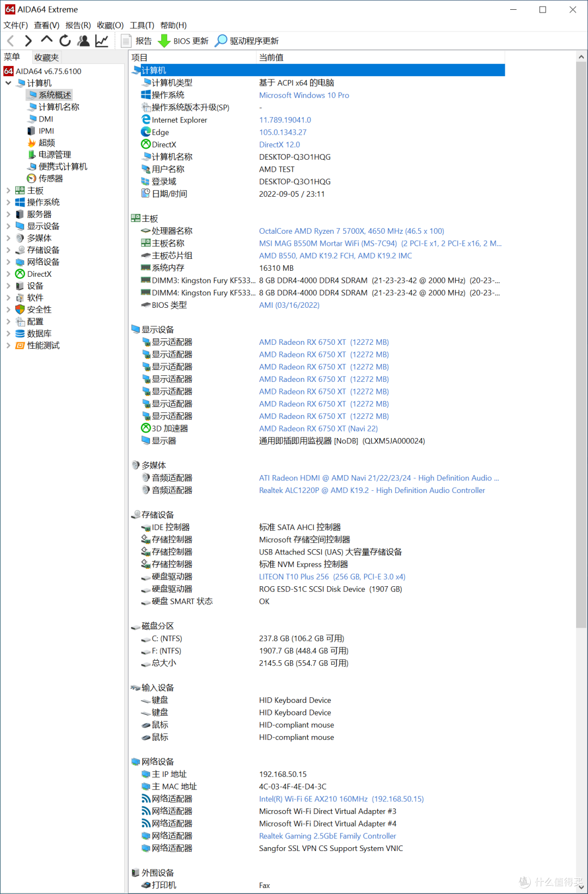Open Realtek Gaming 2.5GbE Family Controller link
This screenshot has height=894, width=588.
pyautogui.click(x=327, y=836)
